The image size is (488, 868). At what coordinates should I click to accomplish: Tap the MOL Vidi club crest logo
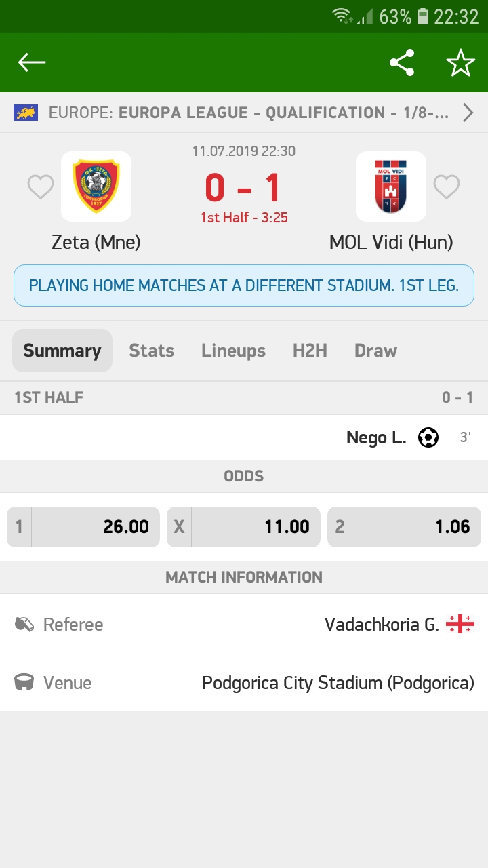(x=391, y=186)
